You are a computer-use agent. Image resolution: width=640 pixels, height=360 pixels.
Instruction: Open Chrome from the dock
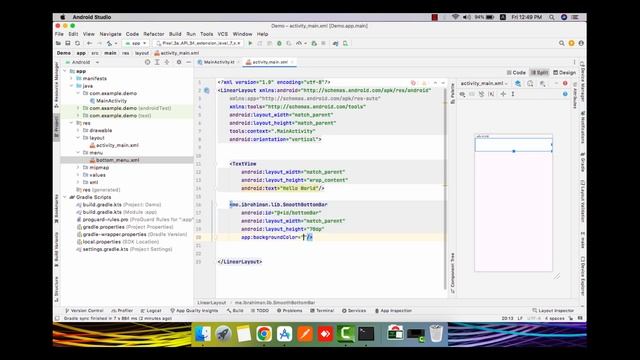pyautogui.click(x=264, y=334)
